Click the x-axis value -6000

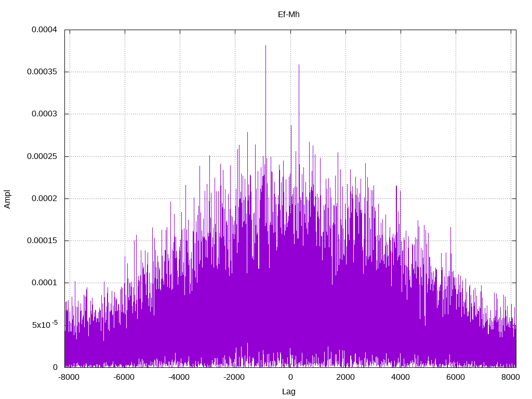(x=124, y=377)
